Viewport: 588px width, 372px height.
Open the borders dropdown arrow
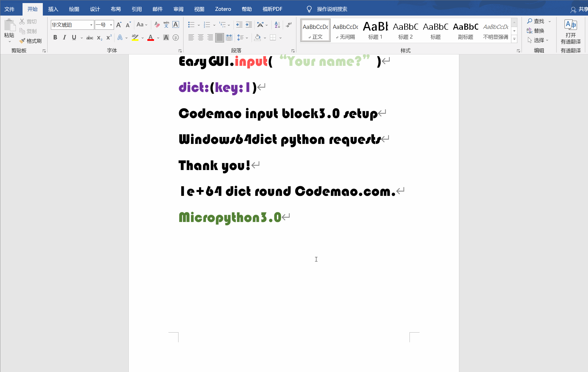click(x=281, y=38)
